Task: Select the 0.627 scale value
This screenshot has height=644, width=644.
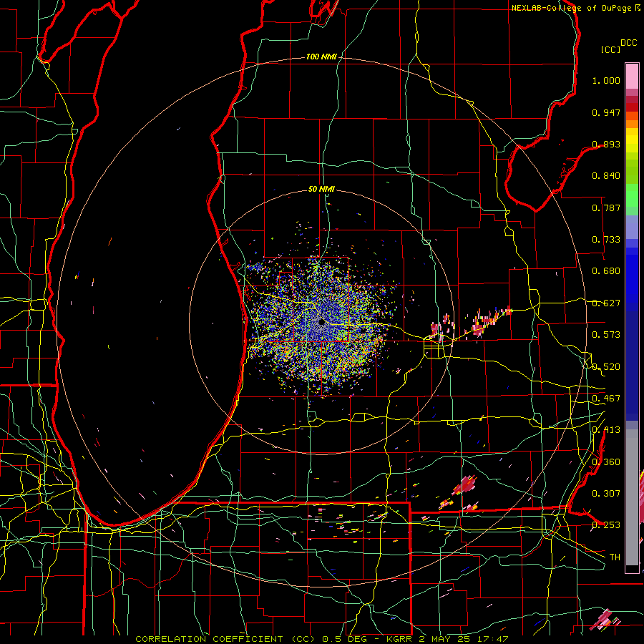Action: pyautogui.click(x=606, y=303)
